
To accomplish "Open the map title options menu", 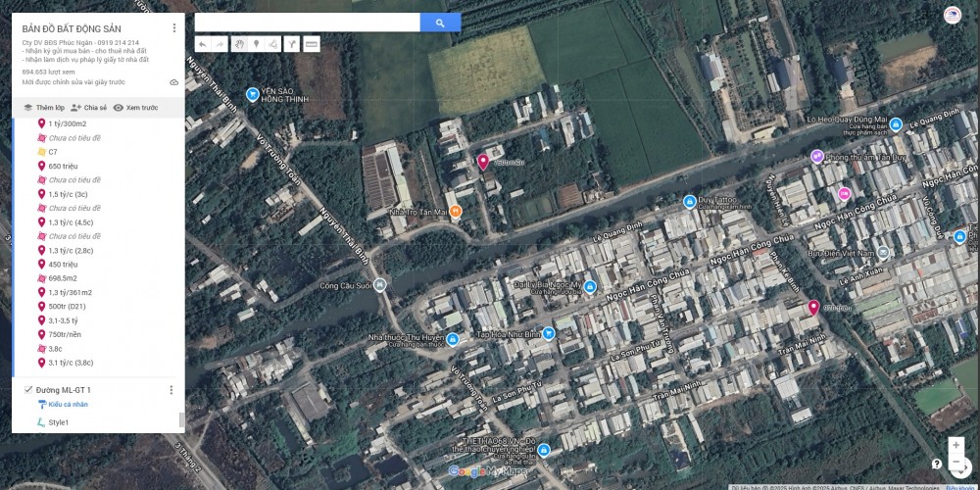I will (174, 28).
